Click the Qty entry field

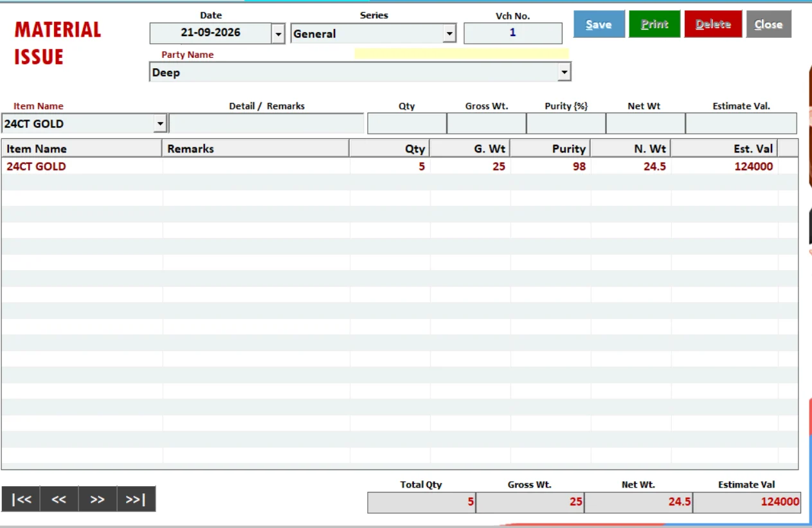407,123
